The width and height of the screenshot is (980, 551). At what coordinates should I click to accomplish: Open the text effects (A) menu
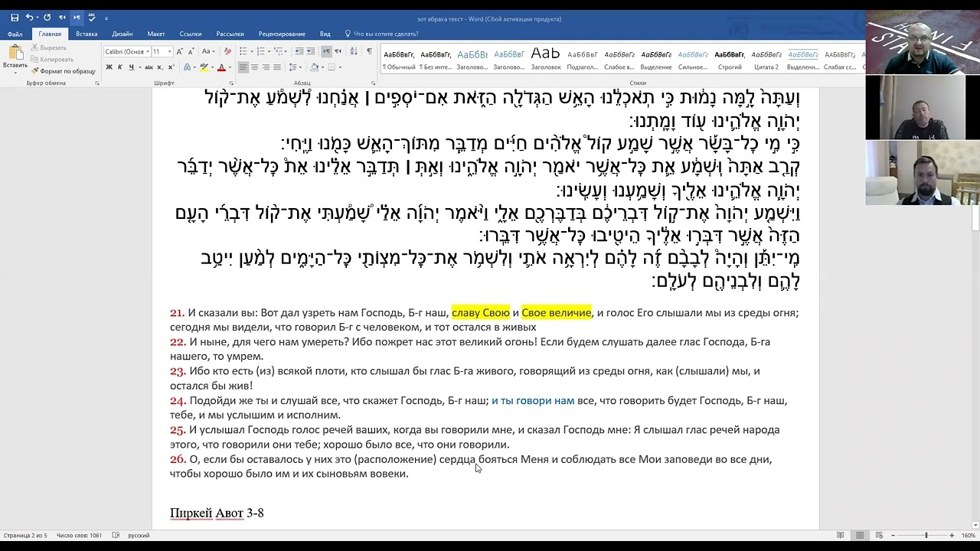(186, 67)
